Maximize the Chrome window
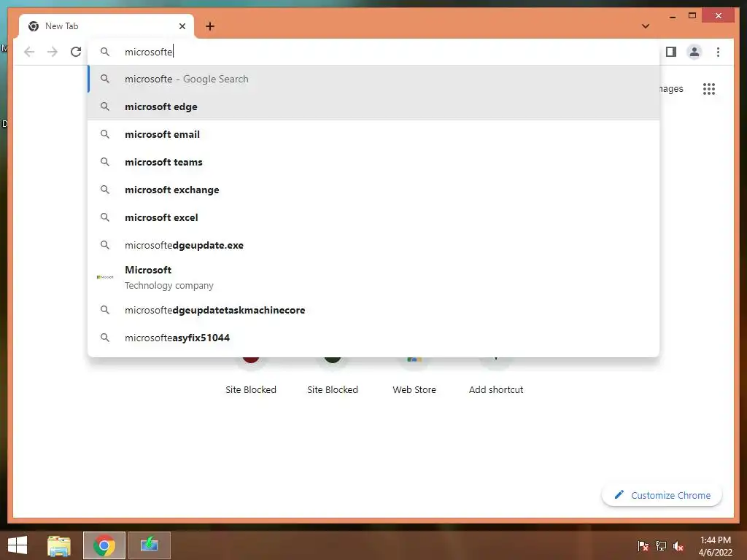The image size is (747, 560). [692, 16]
